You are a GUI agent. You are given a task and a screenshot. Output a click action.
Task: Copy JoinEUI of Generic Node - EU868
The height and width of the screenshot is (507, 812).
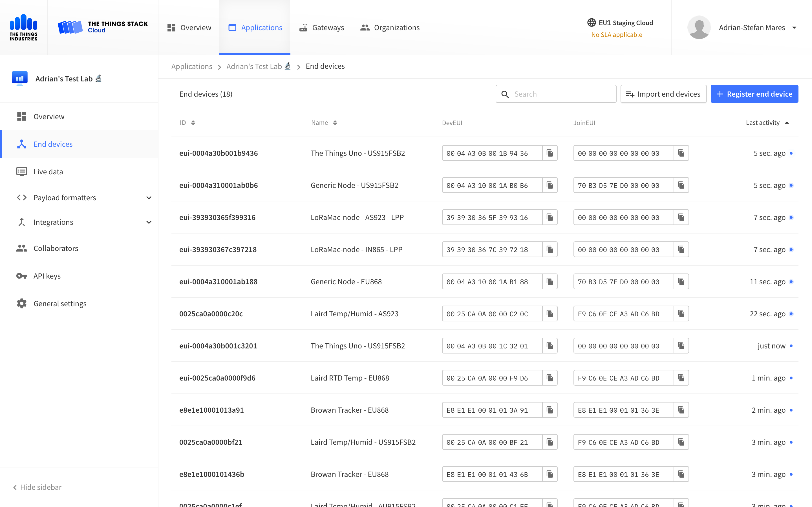click(681, 282)
